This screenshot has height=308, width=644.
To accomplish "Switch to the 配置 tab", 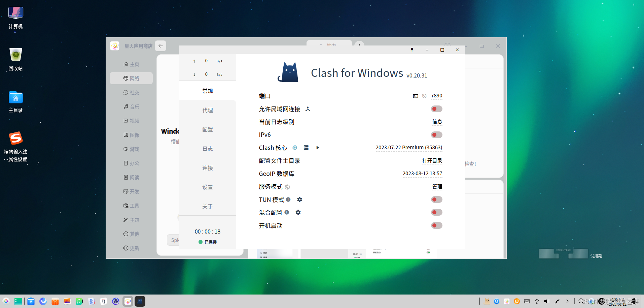I will (208, 129).
